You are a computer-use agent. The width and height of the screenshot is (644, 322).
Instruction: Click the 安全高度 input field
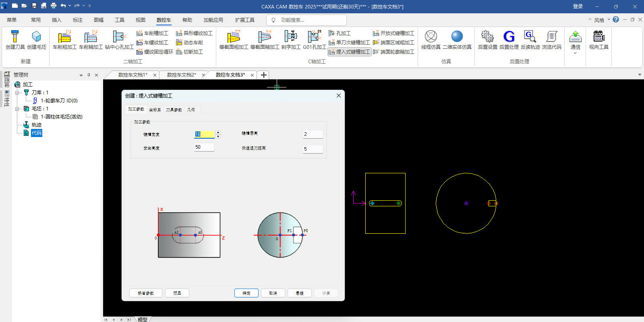[204, 147]
